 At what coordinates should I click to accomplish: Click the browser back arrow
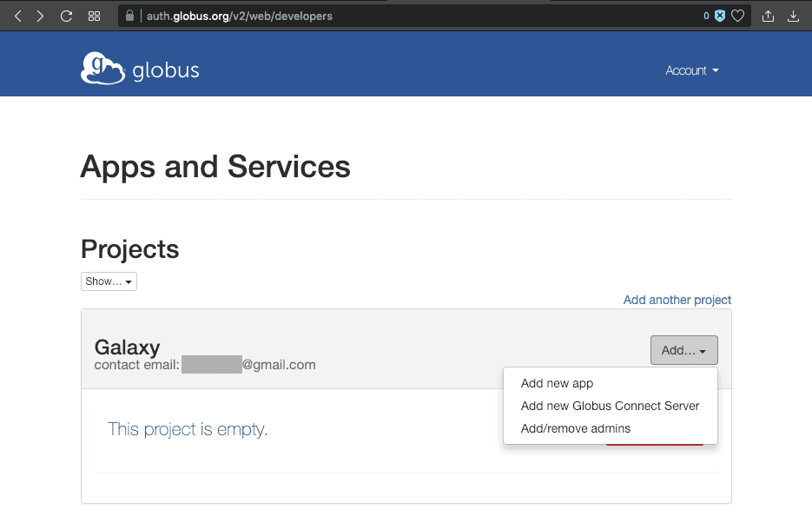tap(17, 16)
